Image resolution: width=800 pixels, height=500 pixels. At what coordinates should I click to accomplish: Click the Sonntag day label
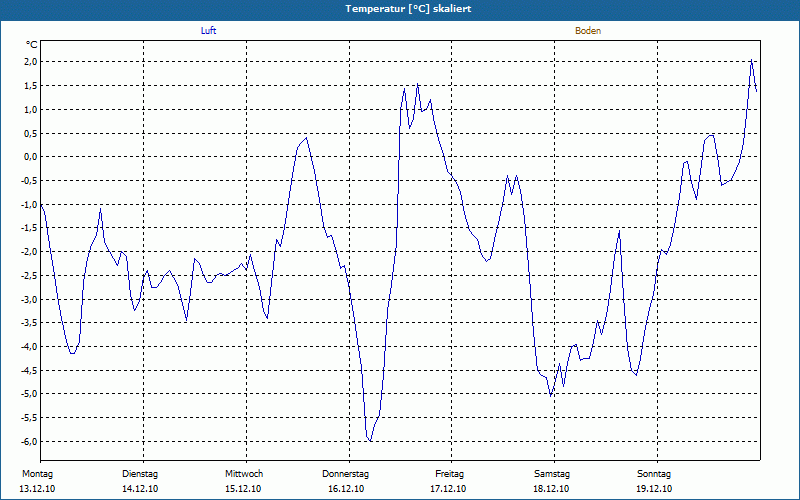(x=654, y=474)
